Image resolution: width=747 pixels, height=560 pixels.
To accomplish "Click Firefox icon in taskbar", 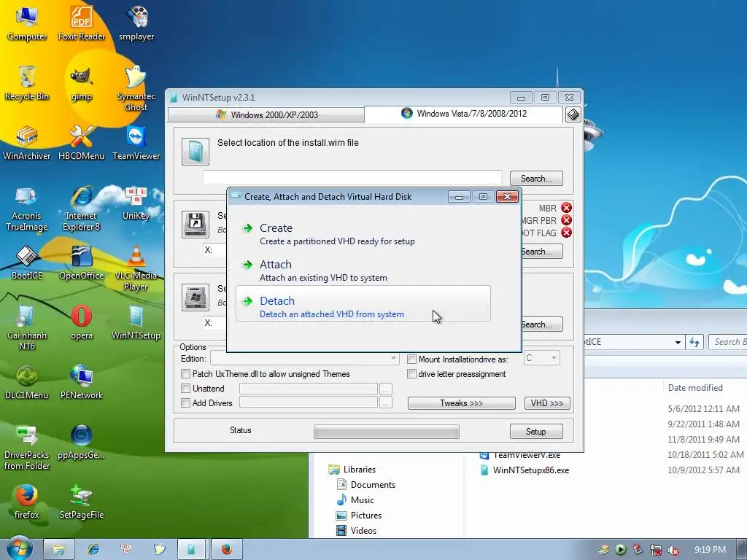I will click(x=227, y=550).
